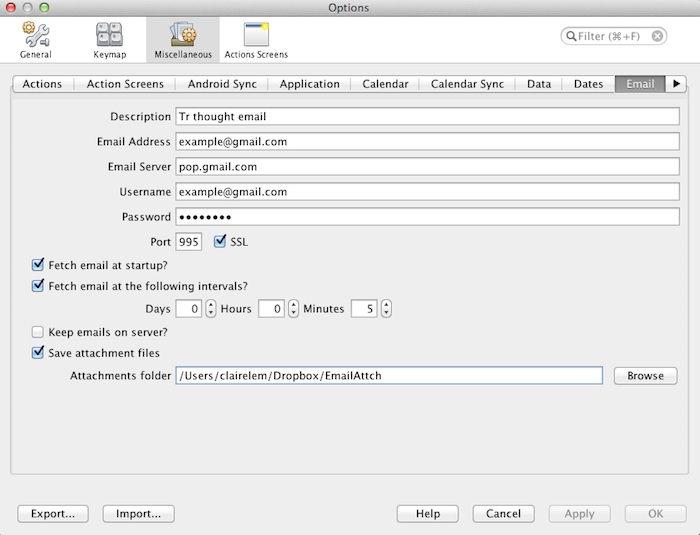Adjust the Hours stepper arrows
The image size is (700, 535).
294,309
